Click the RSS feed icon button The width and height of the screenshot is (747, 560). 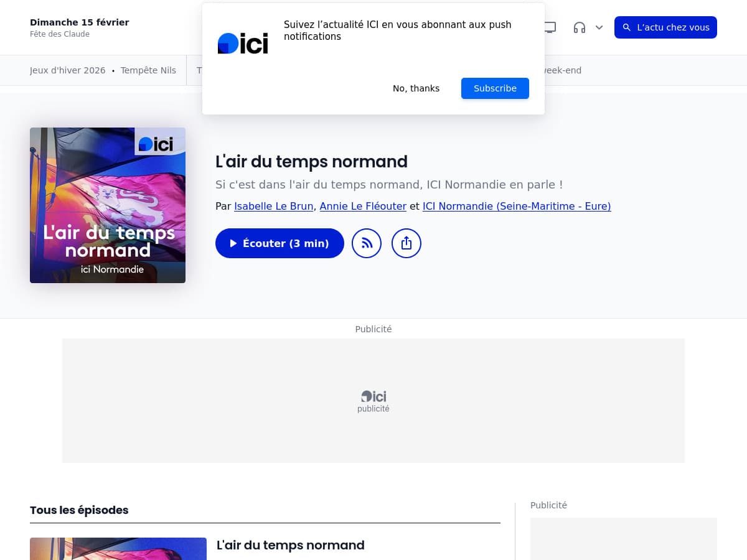point(367,243)
